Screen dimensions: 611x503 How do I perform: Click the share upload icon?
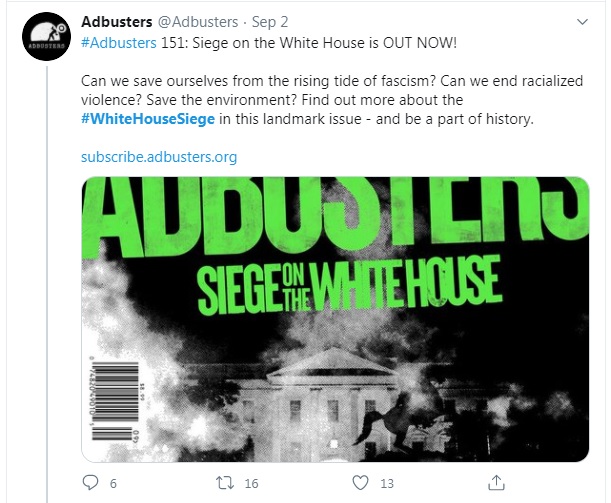pyautogui.click(x=496, y=482)
